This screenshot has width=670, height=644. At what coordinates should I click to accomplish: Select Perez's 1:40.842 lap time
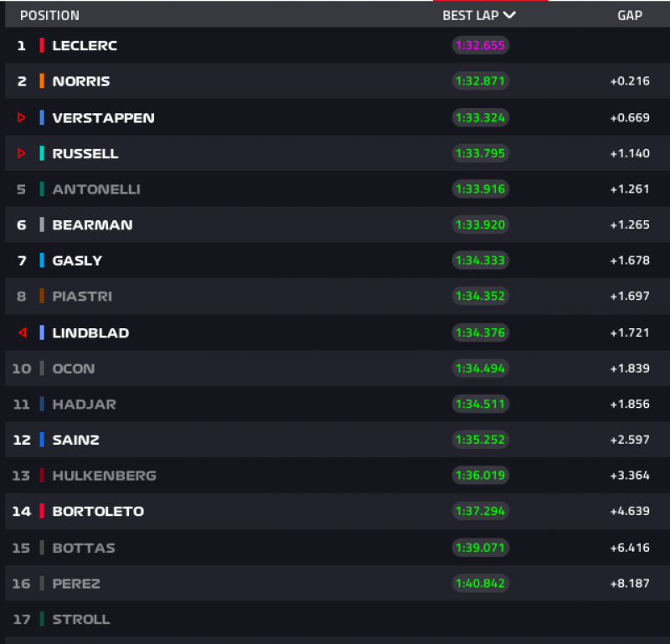point(480,583)
